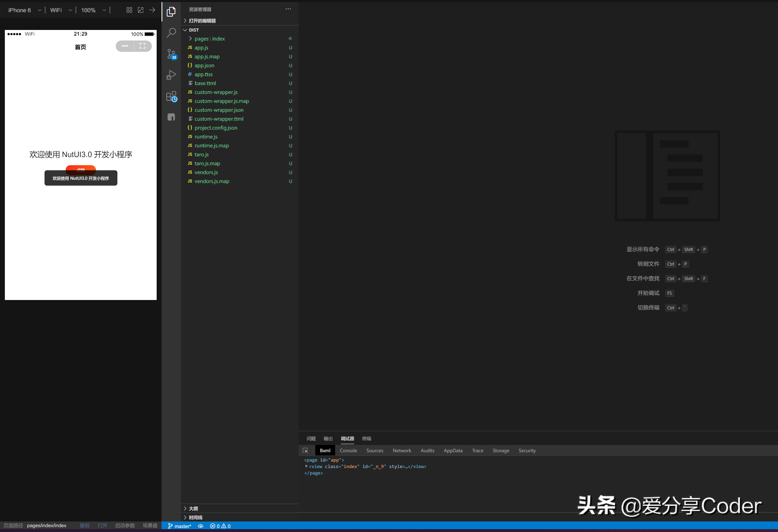Image resolution: width=778 pixels, height=532 pixels.
Task: Open custom-wrapper.js.map file
Action: [x=240, y=101]
